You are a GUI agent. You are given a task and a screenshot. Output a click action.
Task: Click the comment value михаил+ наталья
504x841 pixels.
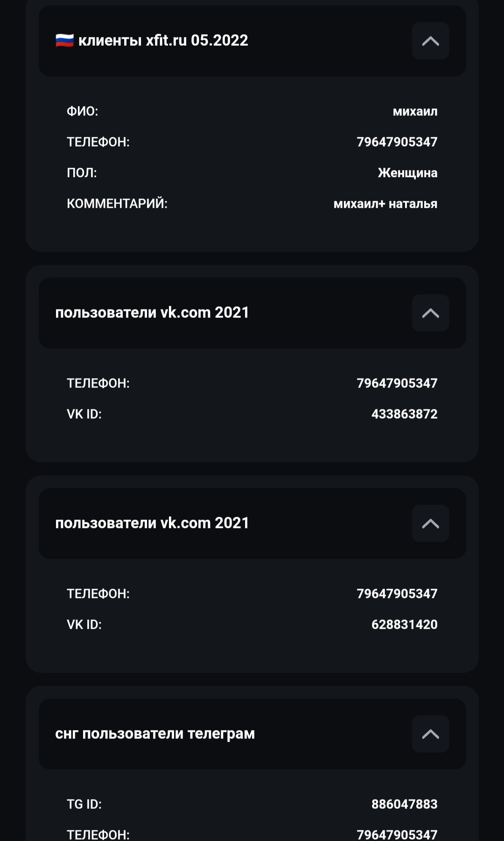(x=385, y=204)
